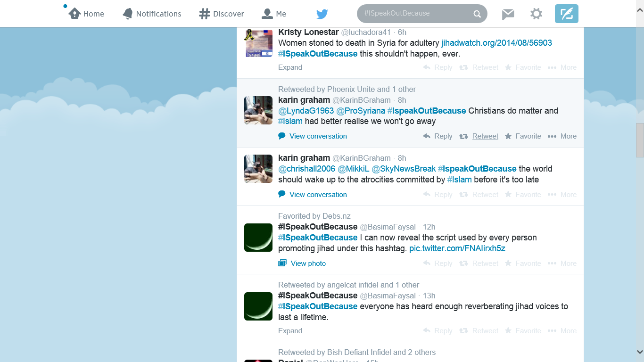Retweet Kristy Lonestar's tweet
The image size is (644, 362).
pyautogui.click(x=479, y=67)
